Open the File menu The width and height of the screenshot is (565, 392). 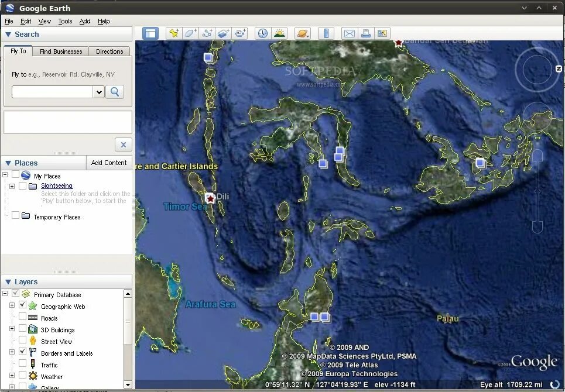pyautogui.click(x=9, y=21)
